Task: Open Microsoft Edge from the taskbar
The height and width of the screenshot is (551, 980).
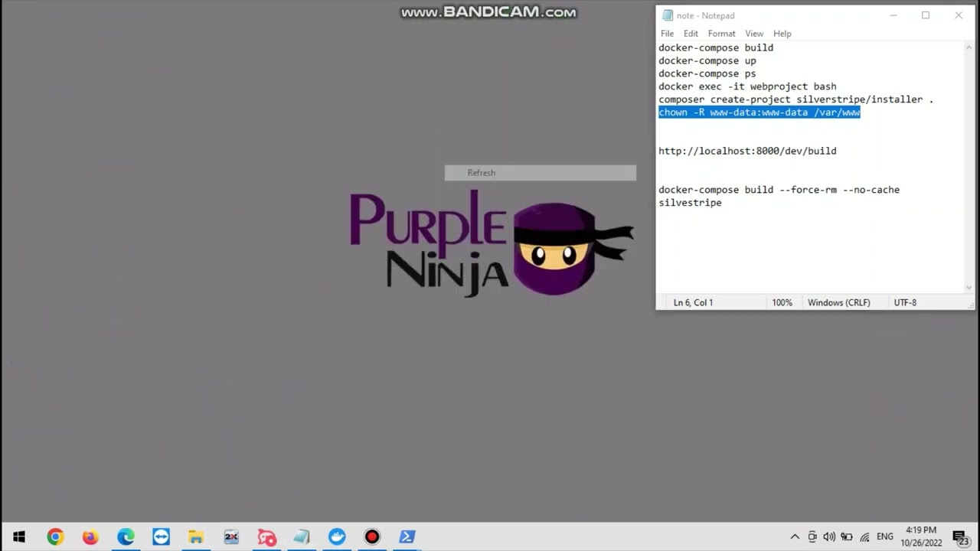Action: click(126, 537)
